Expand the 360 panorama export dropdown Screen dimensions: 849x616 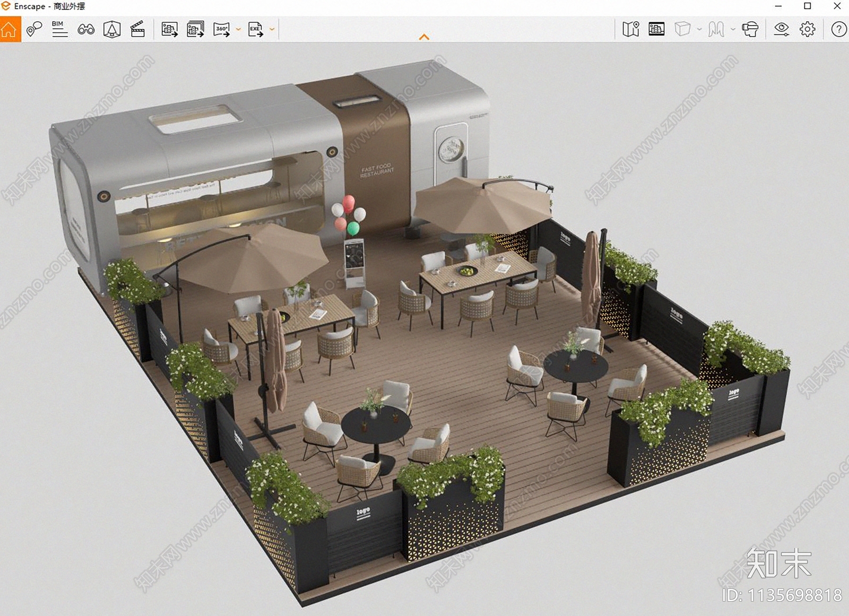click(238, 29)
